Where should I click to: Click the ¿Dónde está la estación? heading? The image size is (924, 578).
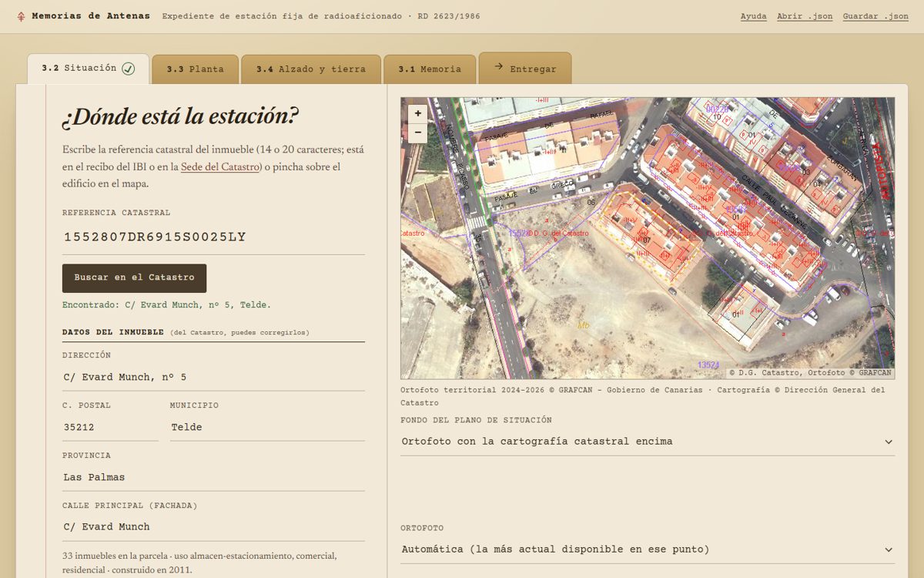180,117
